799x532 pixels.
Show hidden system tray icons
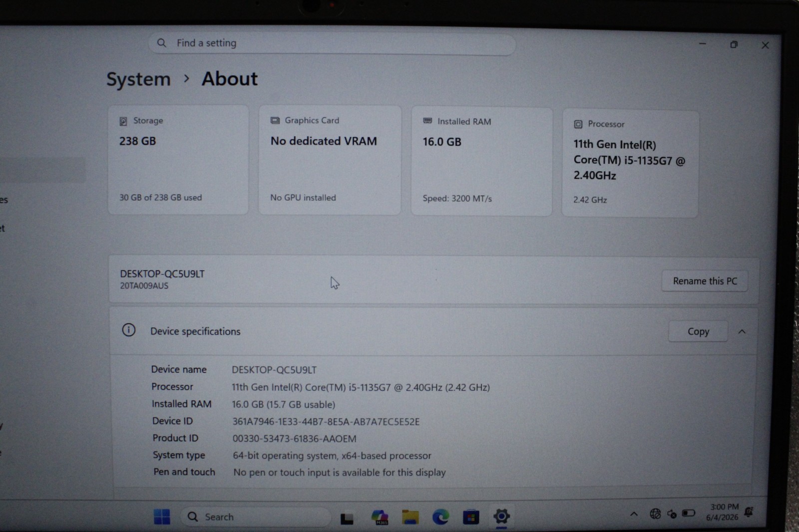point(634,514)
